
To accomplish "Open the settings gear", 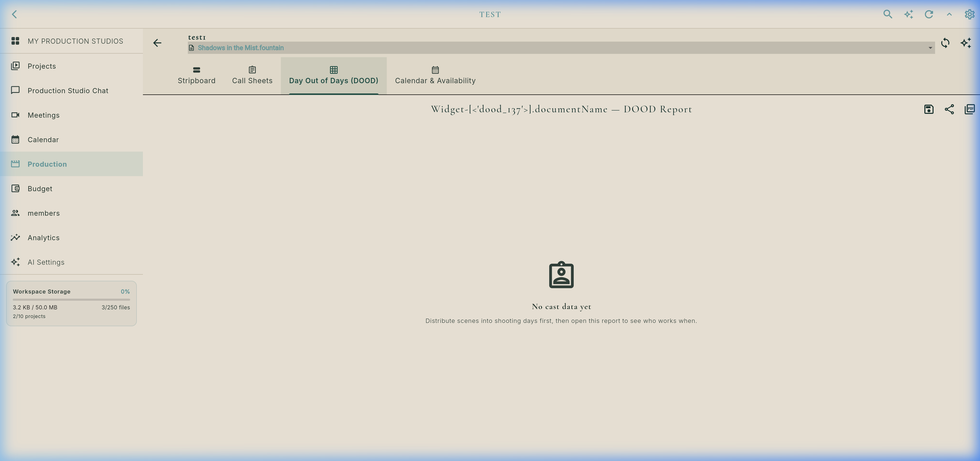I will tap(969, 15).
